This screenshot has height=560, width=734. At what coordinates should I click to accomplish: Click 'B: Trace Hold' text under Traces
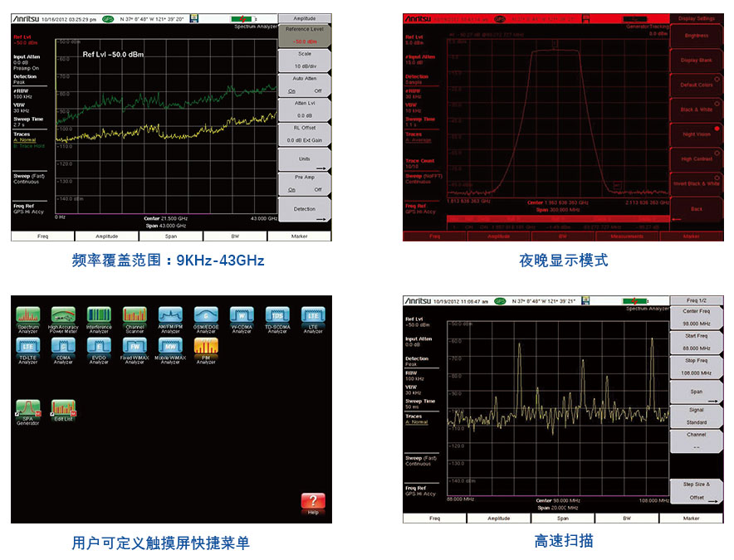click(29, 146)
